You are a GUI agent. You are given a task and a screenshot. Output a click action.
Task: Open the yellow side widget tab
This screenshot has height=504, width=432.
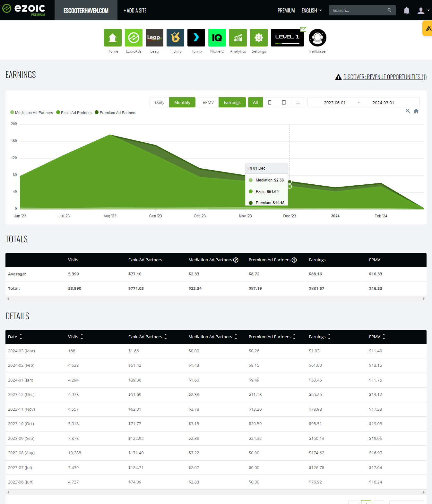pyautogui.click(x=428, y=28)
